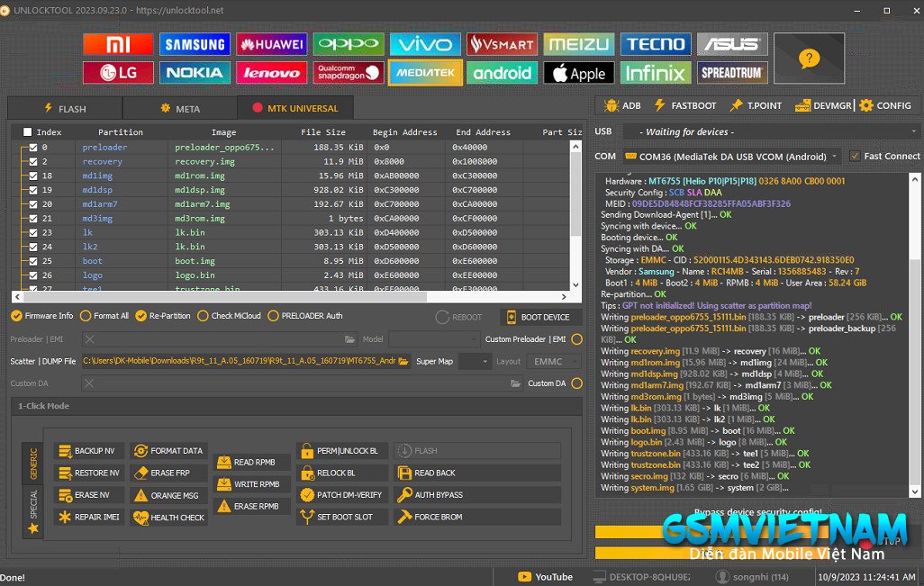
Task: Select the Asus brand tile
Action: point(732,44)
